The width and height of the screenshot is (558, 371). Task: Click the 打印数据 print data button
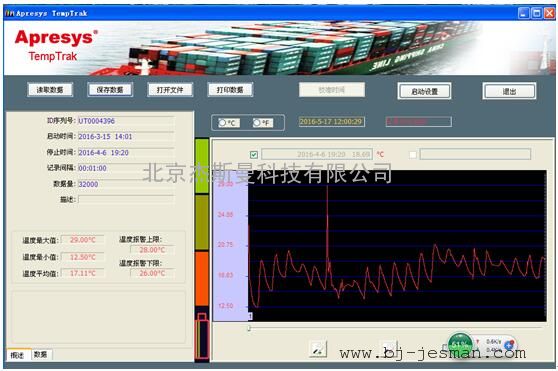(230, 90)
